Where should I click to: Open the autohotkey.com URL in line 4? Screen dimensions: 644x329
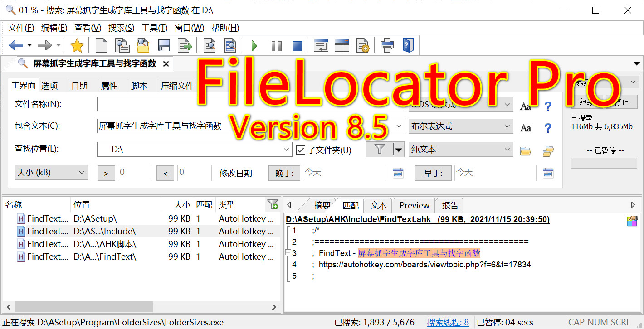(x=425, y=264)
